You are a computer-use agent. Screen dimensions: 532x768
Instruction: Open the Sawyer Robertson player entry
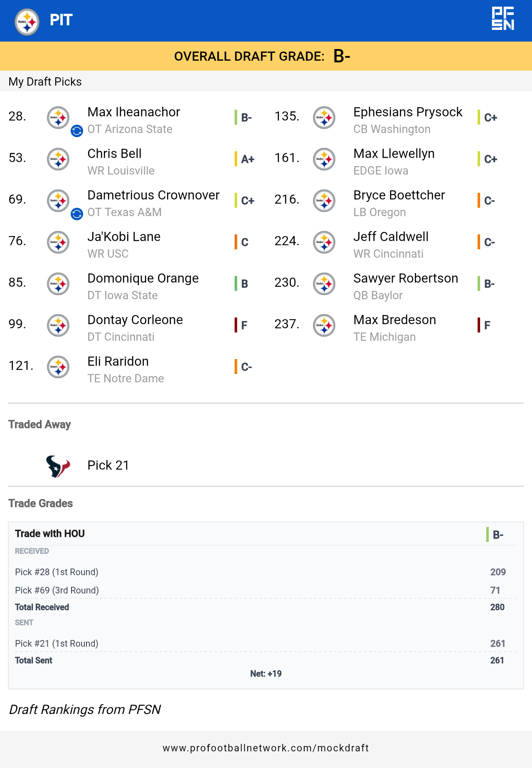[x=405, y=278]
